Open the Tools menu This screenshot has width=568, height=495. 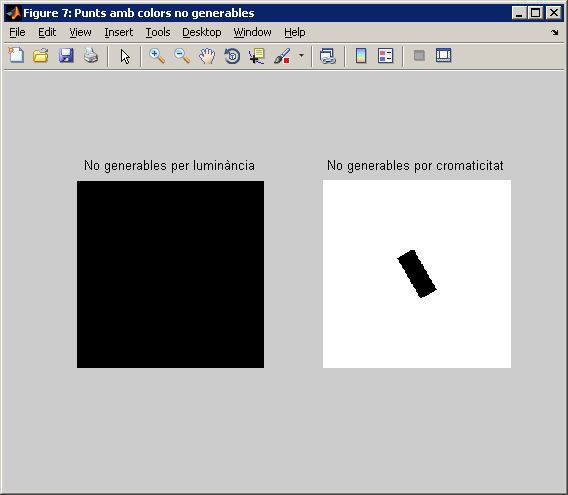coord(158,32)
